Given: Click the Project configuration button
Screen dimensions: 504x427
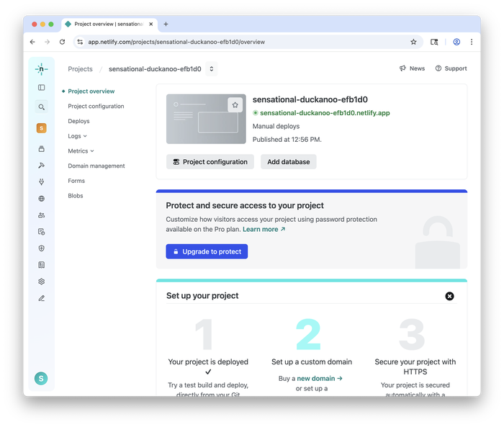Looking at the screenshot, I should 210,162.
